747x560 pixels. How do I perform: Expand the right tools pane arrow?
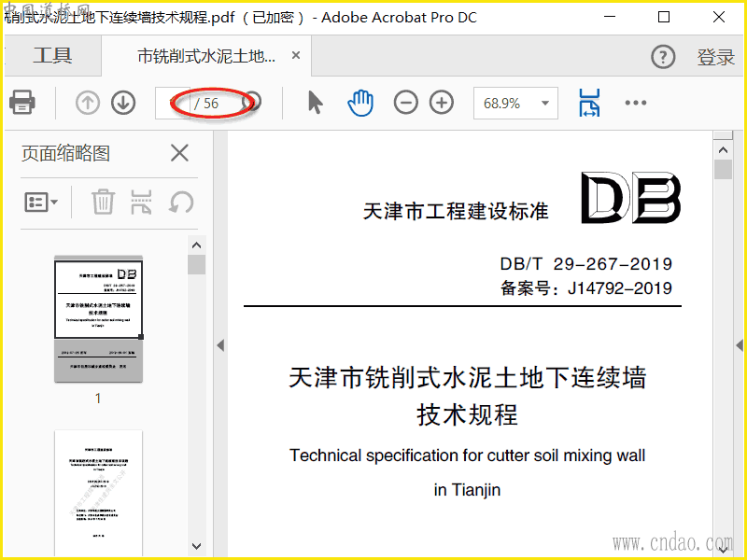pos(740,345)
